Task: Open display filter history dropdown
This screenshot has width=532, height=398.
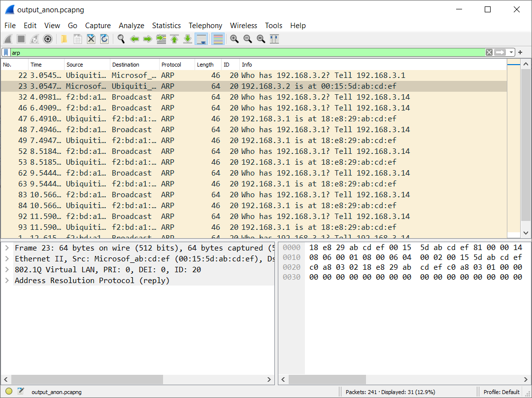Action: [x=511, y=52]
